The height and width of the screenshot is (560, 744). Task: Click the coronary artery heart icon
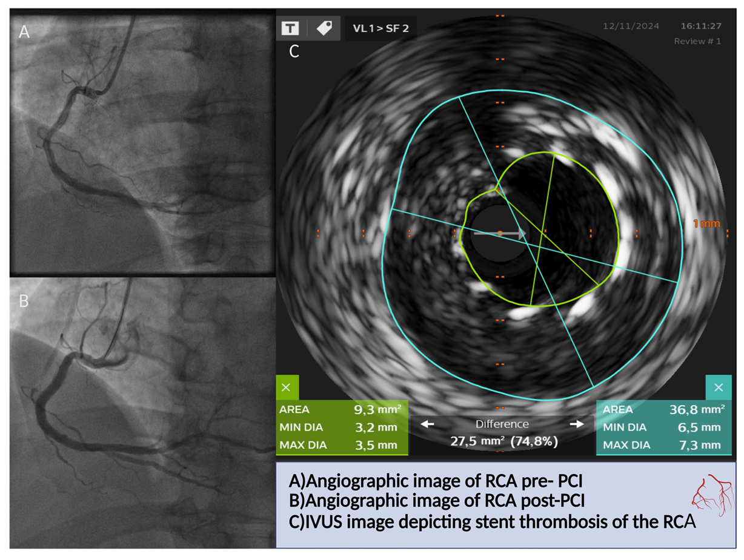click(x=709, y=495)
